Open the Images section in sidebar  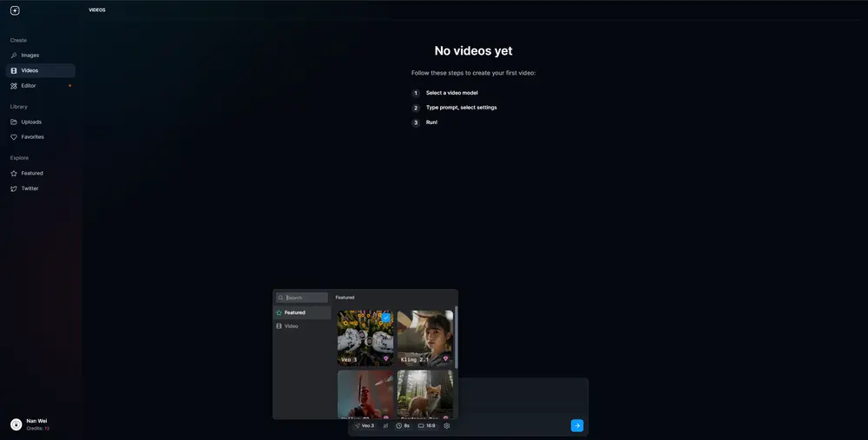pyautogui.click(x=30, y=56)
